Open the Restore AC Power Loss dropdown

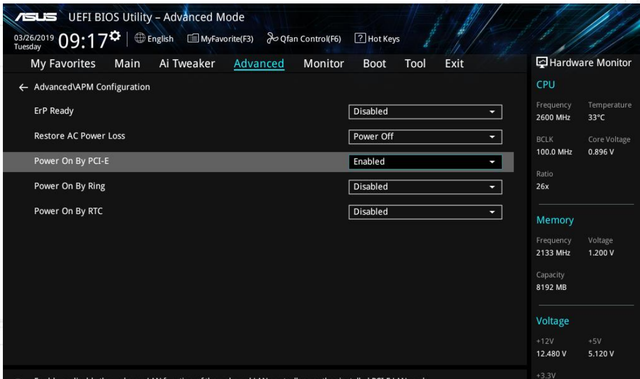pyautogui.click(x=425, y=137)
